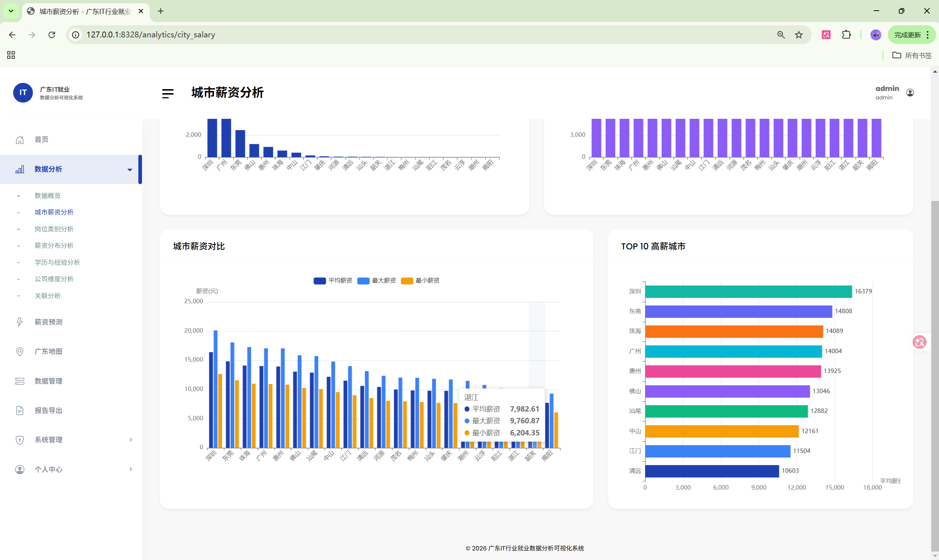939x560 pixels.
Task: Bookmark page with star icon
Action: [x=798, y=35]
